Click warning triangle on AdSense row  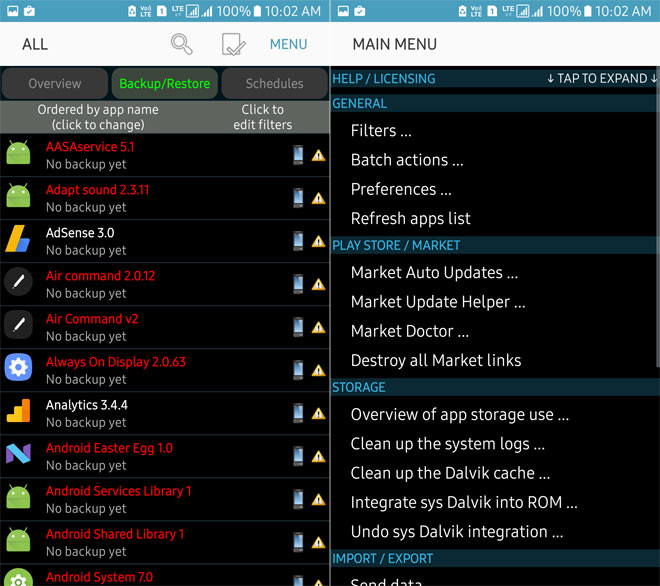(318, 242)
